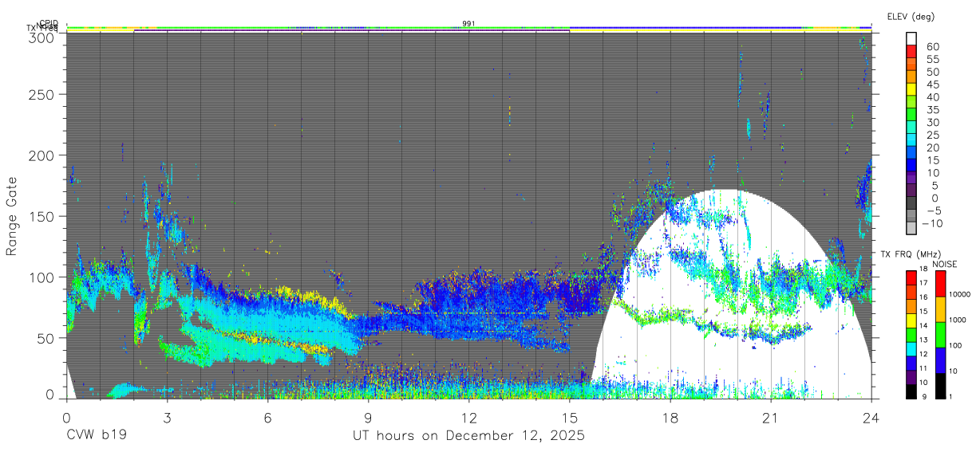Screen dimensions: 980x452
Task: Click the black swatch on NOISE bar
Action: (x=941, y=386)
